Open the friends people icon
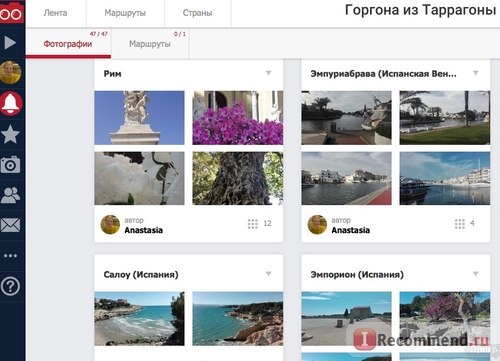Screen dimensions: 500x361 click(x=10, y=195)
